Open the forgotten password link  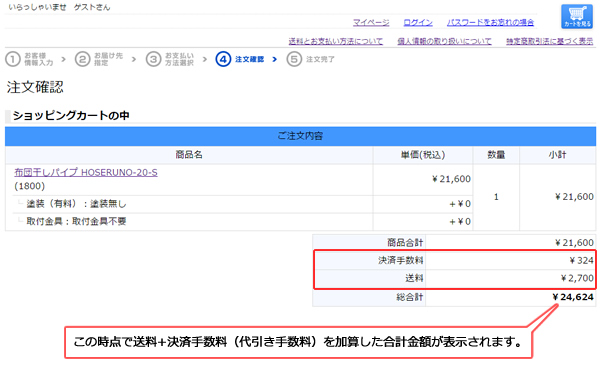click(490, 23)
